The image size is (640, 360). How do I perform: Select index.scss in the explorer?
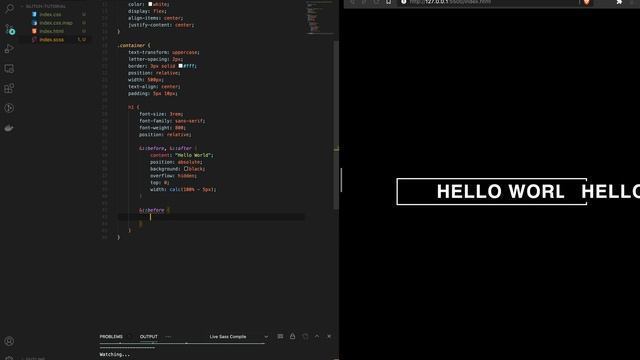tap(51, 40)
